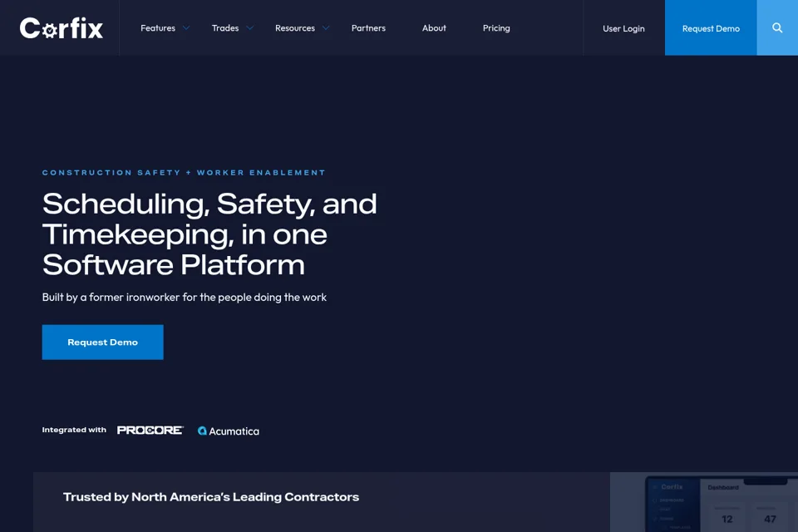The width and height of the screenshot is (798, 532).
Task: Open the Trades menu item
Action: point(225,28)
